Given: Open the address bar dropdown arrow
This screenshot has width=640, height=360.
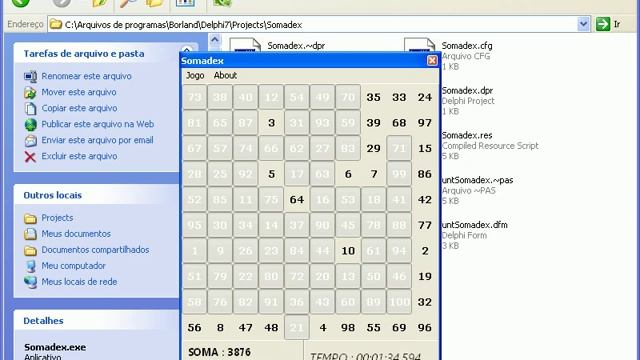Looking at the screenshot, I should 584,24.
